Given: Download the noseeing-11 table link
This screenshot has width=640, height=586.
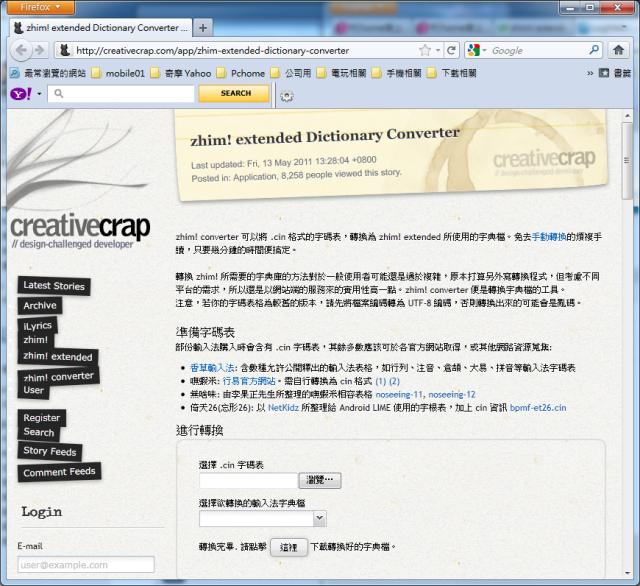Looking at the screenshot, I should click(399, 395).
